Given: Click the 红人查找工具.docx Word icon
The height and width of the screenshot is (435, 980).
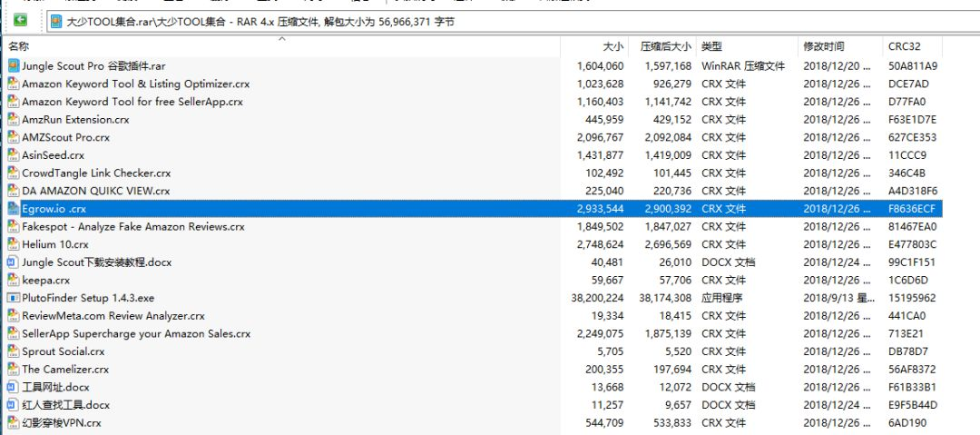Looking at the screenshot, I should click(x=13, y=405).
